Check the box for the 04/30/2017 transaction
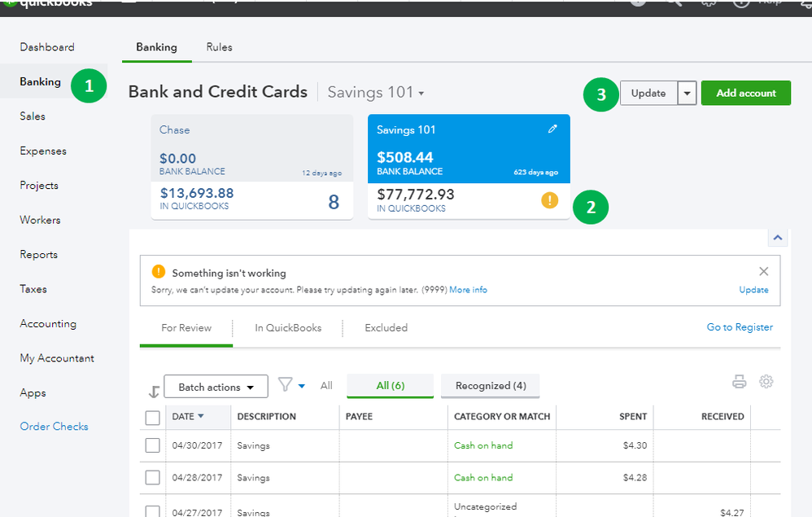812x517 pixels. tap(152, 445)
